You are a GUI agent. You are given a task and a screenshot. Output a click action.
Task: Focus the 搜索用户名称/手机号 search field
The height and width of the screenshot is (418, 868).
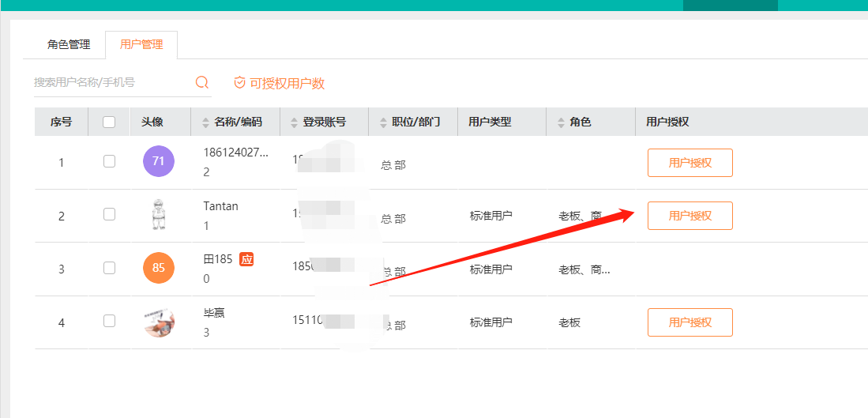[111, 82]
